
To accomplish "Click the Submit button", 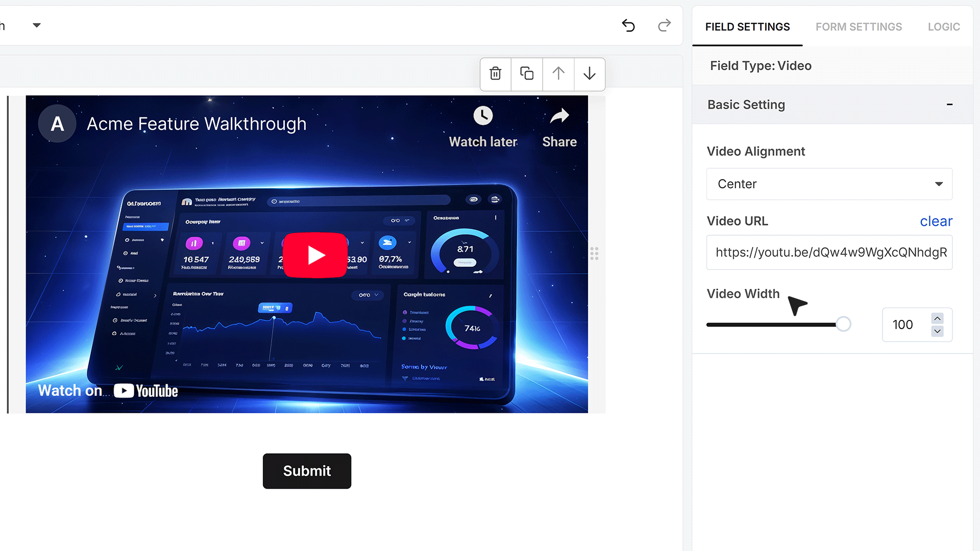I will 307,471.
